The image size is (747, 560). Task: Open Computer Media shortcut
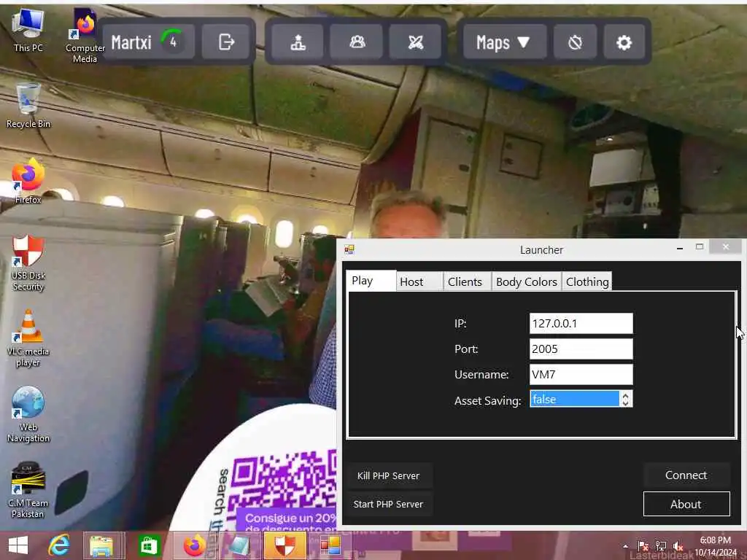point(85,36)
